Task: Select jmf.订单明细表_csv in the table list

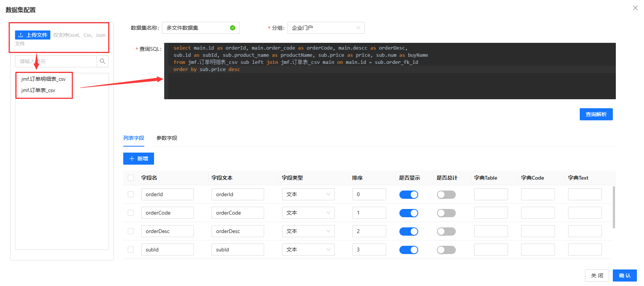Action: (43, 79)
